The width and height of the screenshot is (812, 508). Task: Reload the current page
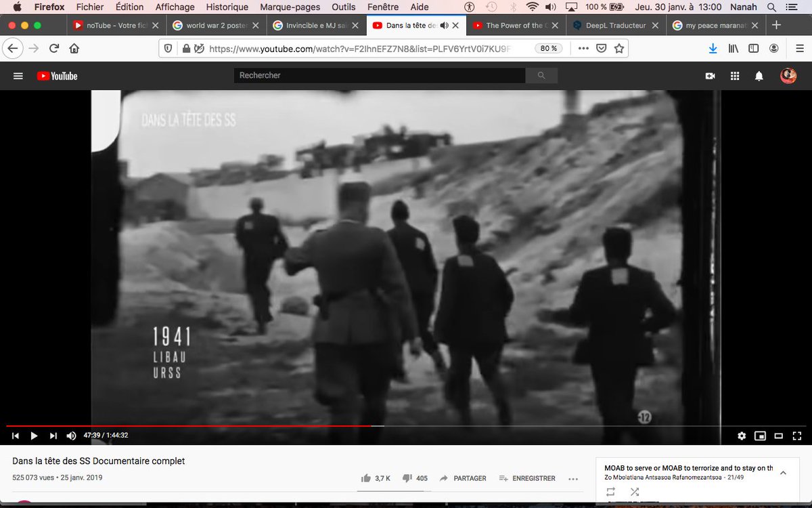[x=54, y=49]
